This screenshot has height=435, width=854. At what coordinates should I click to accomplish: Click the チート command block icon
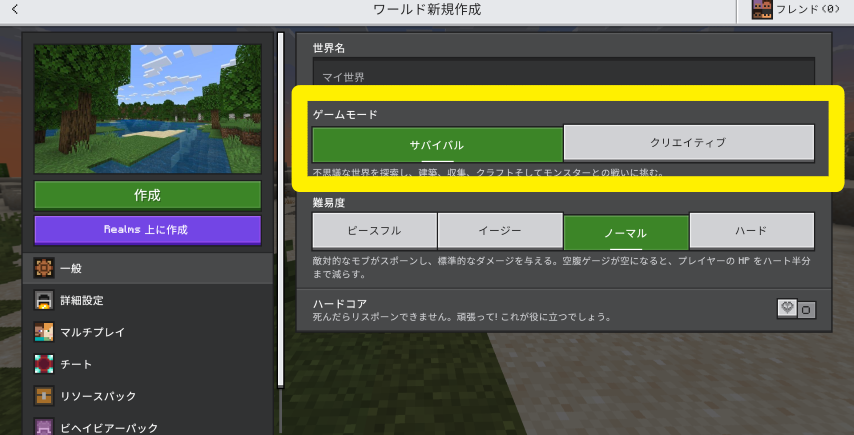[x=44, y=364]
